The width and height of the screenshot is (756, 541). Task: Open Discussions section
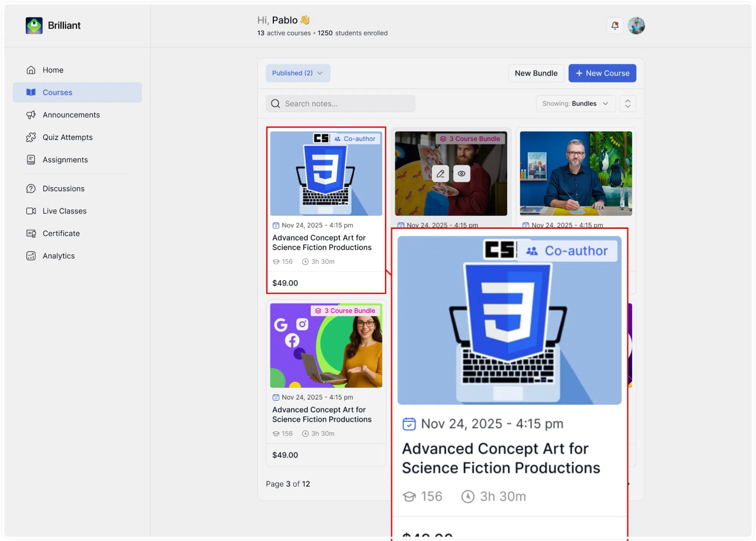[77, 188]
